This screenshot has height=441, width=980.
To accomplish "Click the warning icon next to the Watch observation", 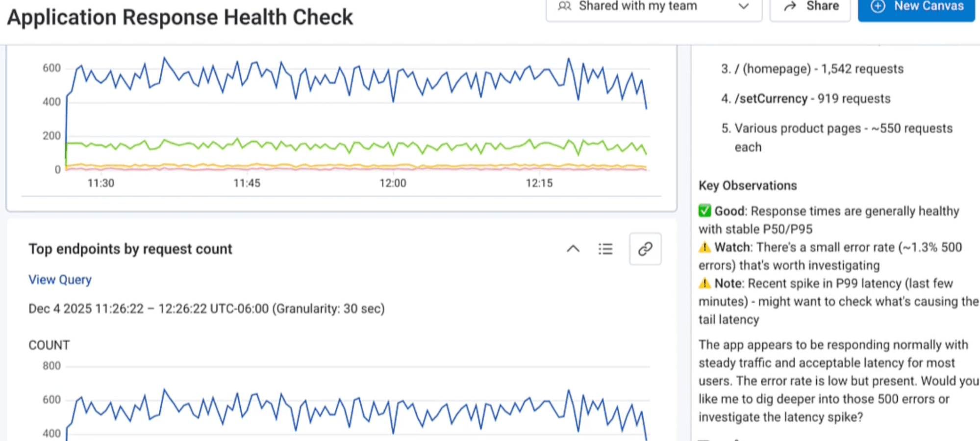I will click(x=704, y=247).
